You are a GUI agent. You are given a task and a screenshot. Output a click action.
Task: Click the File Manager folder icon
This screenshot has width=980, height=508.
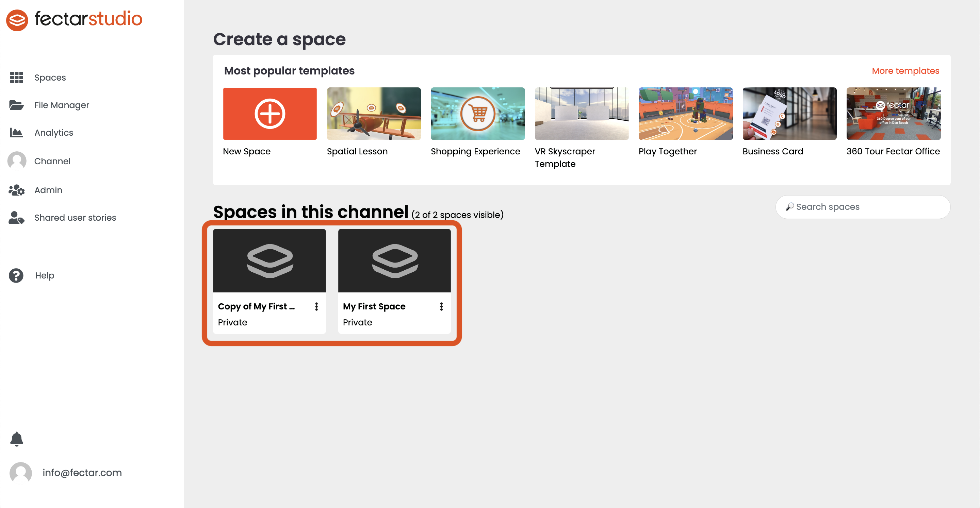point(16,105)
